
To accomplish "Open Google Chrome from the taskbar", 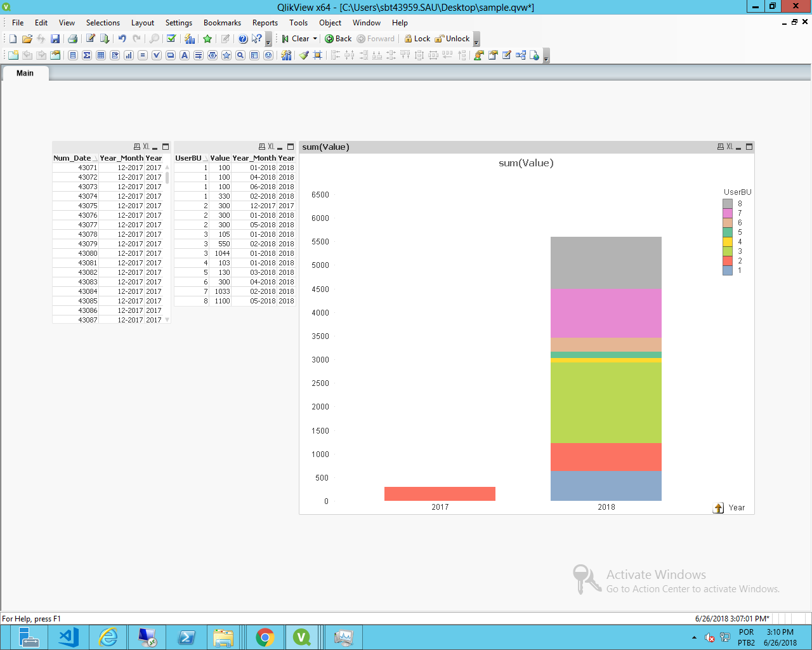I will pyautogui.click(x=265, y=637).
